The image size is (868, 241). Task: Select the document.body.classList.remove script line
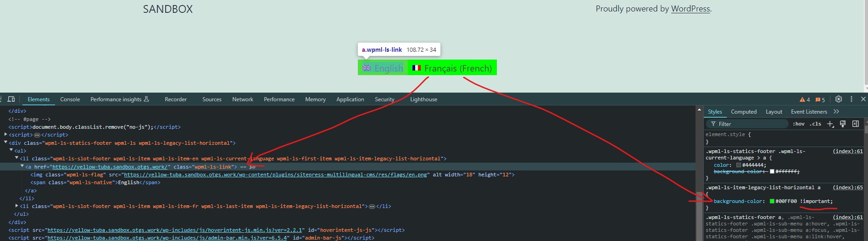pyautogui.click(x=95, y=127)
